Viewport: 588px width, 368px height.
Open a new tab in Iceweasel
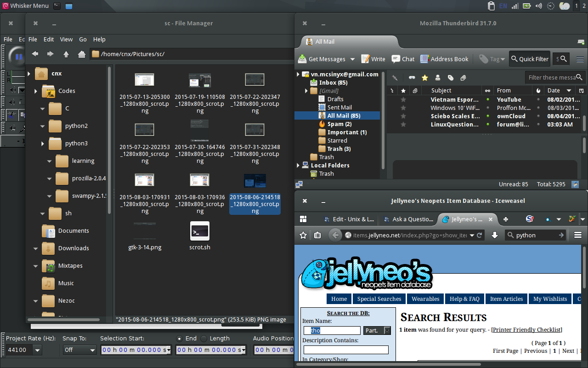(x=506, y=219)
